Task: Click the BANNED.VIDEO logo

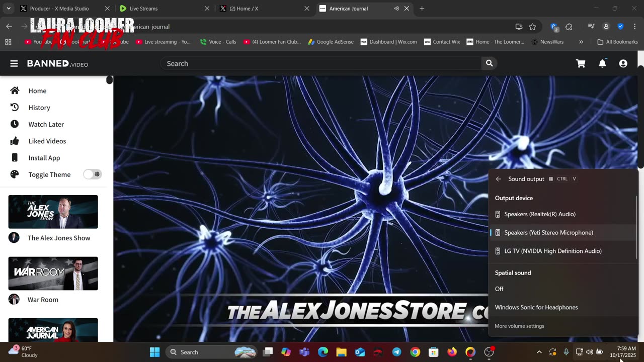Action: (x=57, y=63)
